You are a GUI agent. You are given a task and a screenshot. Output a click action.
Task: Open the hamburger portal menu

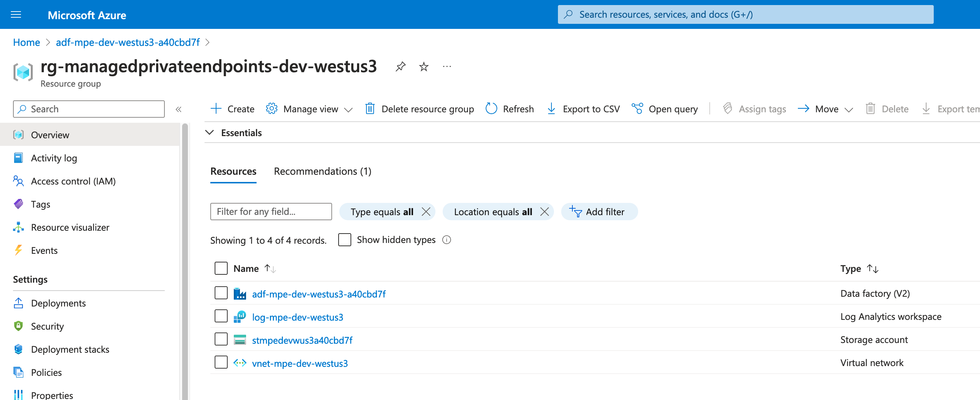(16, 15)
